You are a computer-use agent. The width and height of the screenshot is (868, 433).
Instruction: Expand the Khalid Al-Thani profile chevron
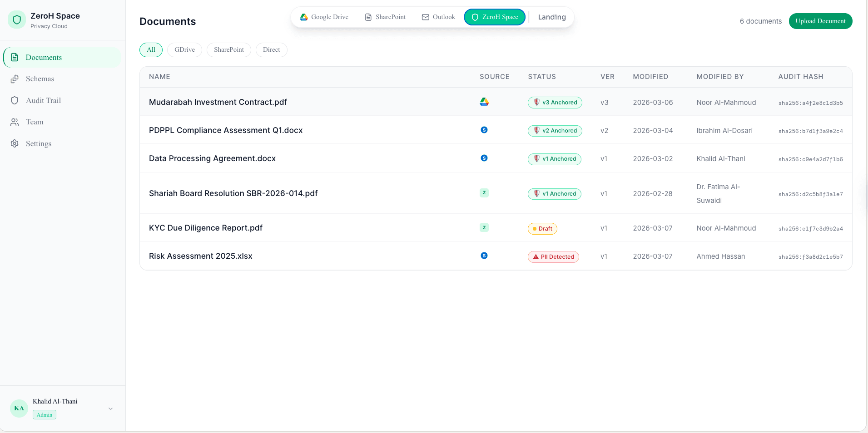(x=110, y=408)
